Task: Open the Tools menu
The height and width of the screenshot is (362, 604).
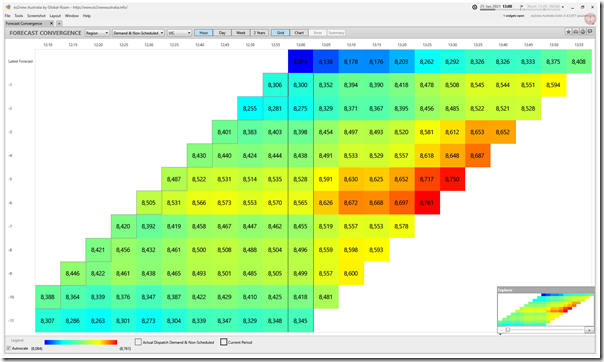Action: 18,16
